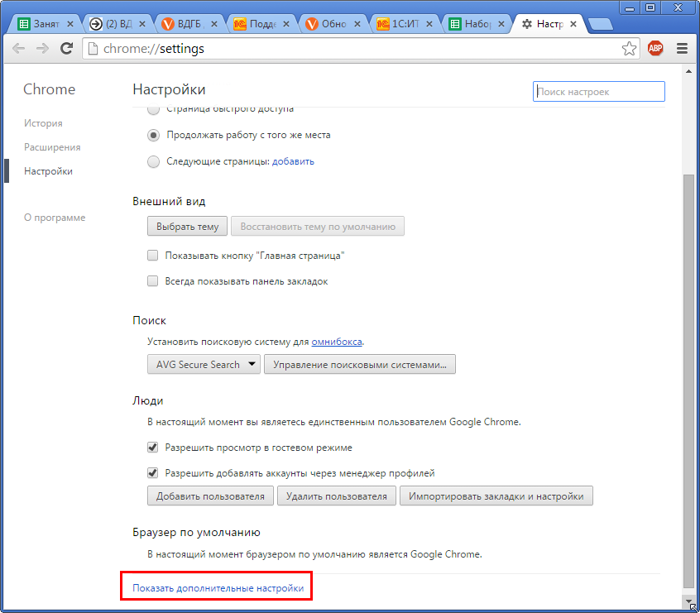The width and height of the screenshot is (700, 613).
Task: Click the vertical scrollbar thumb
Action: (x=688, y=381)
